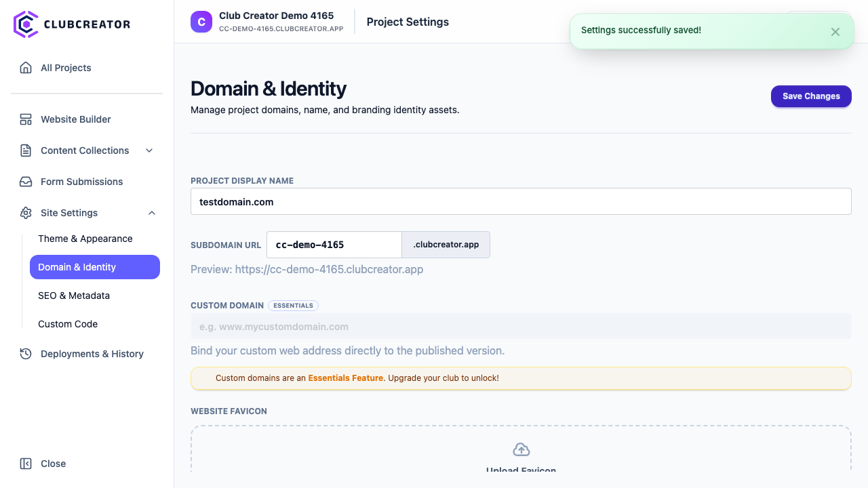Open SEO & Metadata settings
Screen dimensions: 868x488
pos(95,296)
